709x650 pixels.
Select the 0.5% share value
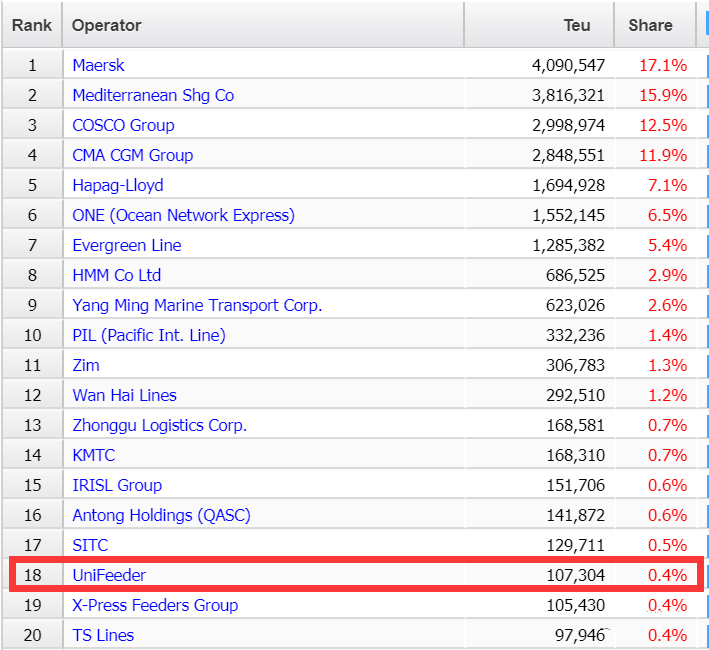pyautogui.click(x=667, y=546)
